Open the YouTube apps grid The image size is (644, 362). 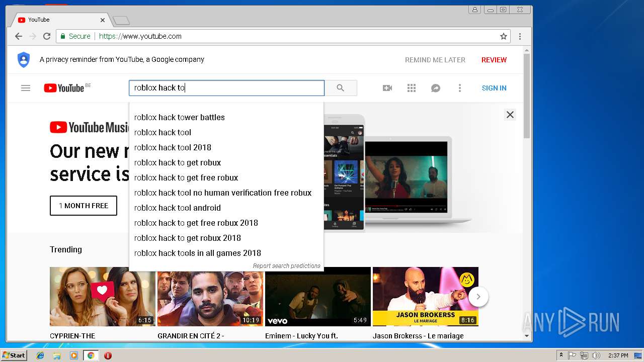412,88
